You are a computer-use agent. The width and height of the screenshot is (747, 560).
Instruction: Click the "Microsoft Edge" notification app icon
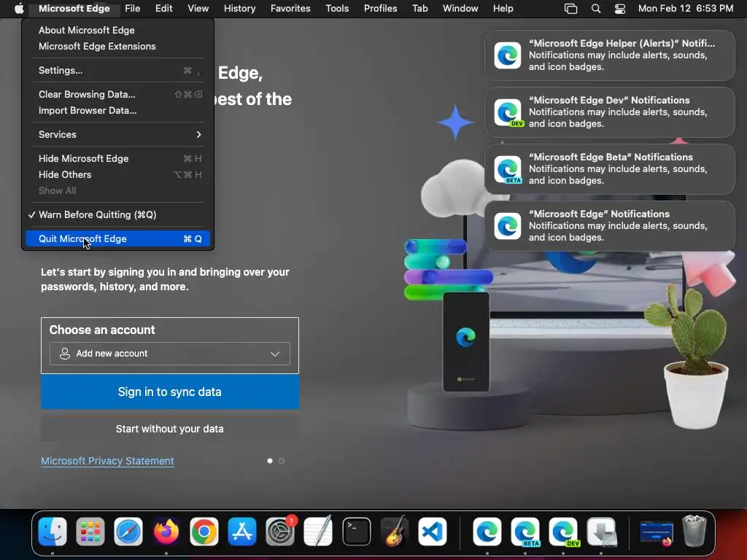[508, 226]
